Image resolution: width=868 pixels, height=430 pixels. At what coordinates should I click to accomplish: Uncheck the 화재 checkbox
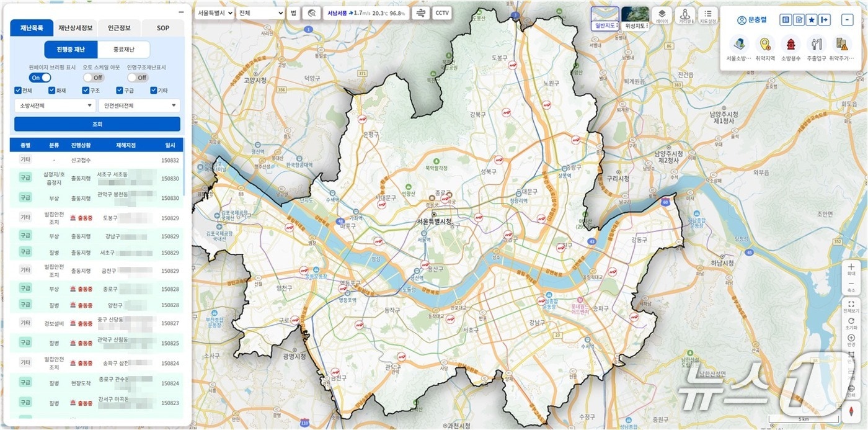click(52, 91)
